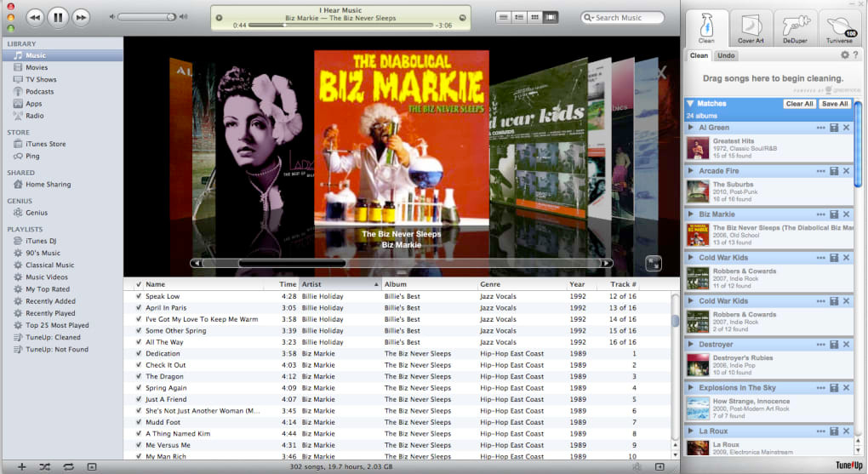Expand La Roux match row
The width and height of the screenshot is (868, 474).
click(x=691, y=431)
